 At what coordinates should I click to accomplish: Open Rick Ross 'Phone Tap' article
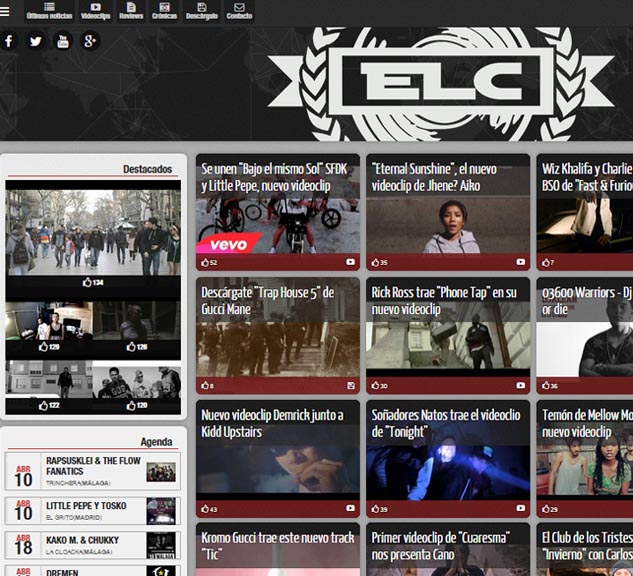(x=444, y=301)
